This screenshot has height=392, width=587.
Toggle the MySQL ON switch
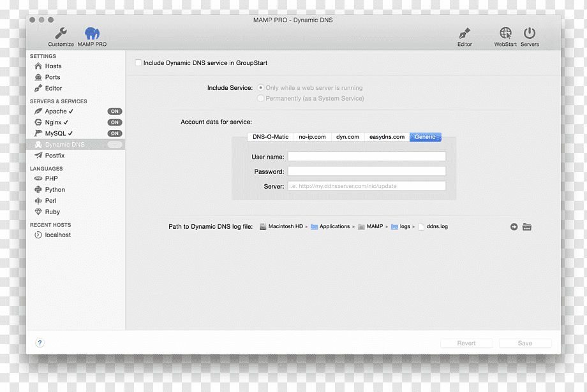115,133
